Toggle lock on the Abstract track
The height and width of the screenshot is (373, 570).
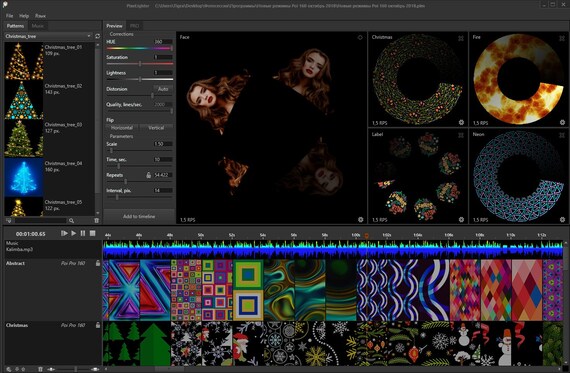pyautogui.click(x=98, y=263)
